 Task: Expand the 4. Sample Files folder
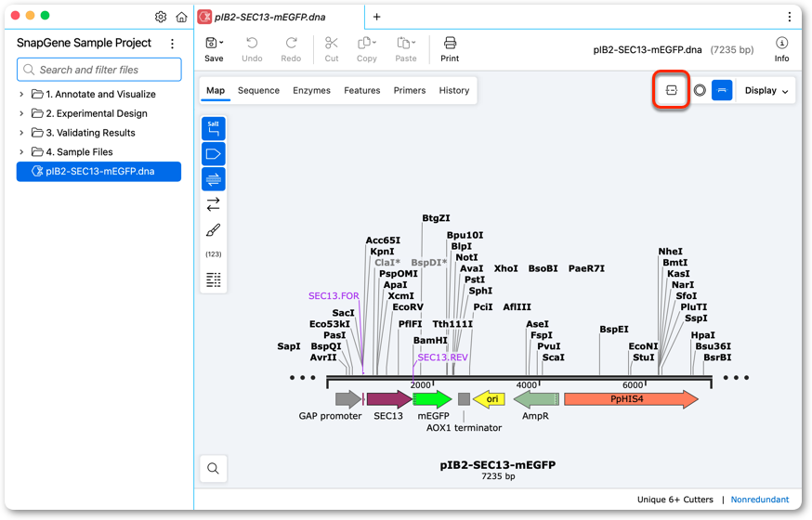21,151
